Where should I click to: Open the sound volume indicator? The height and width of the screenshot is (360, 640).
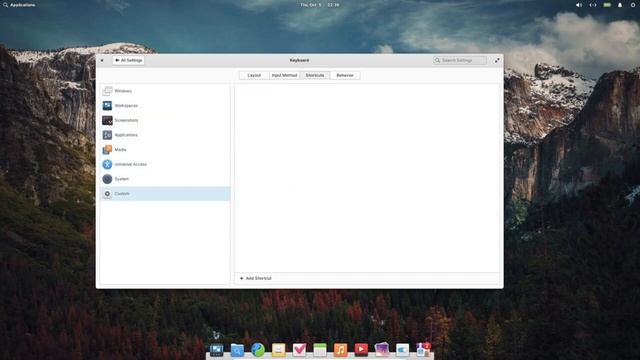[x=579, y=5]
